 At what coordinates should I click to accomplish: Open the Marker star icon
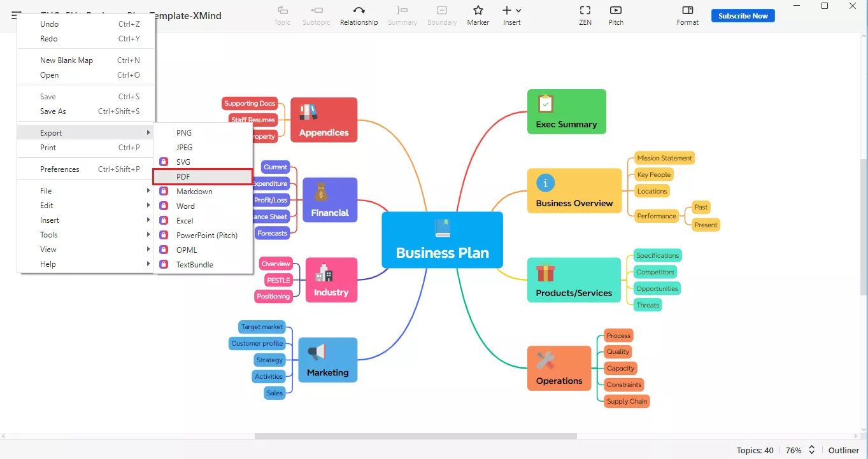pos(478,11)
